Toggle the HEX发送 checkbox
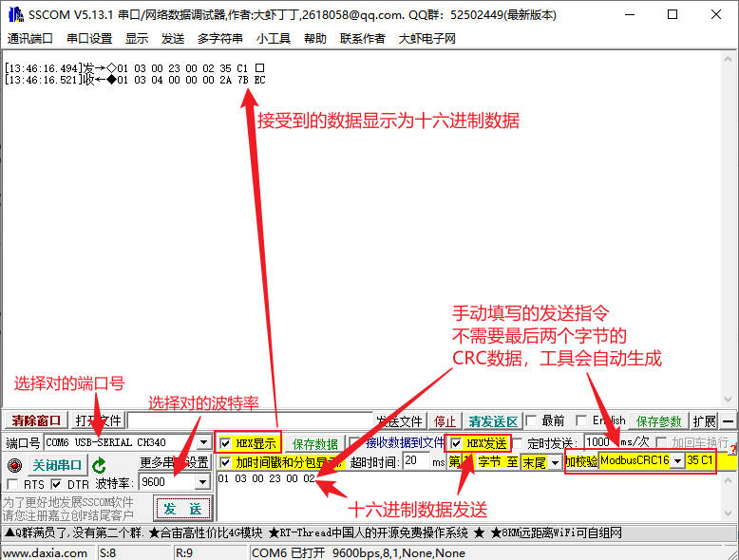 pos(456,443)
